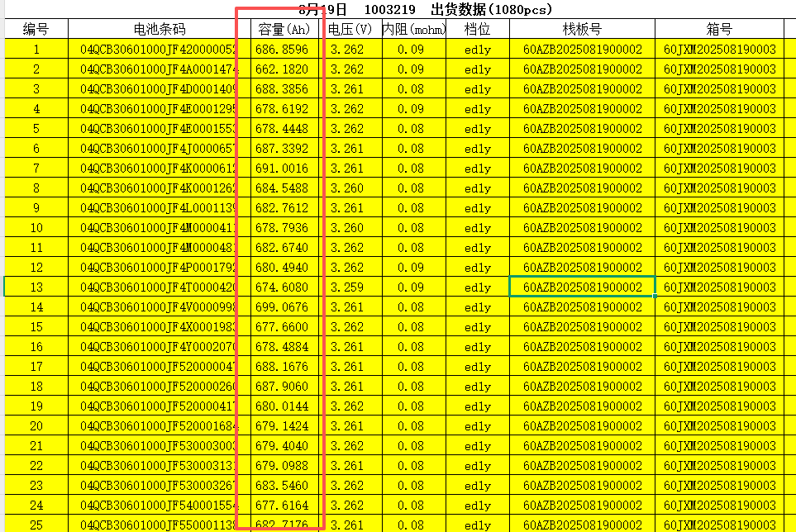Click the row number 25 cell
The image size is (796, 532).
pyautogui.click(x=36, y=525)
